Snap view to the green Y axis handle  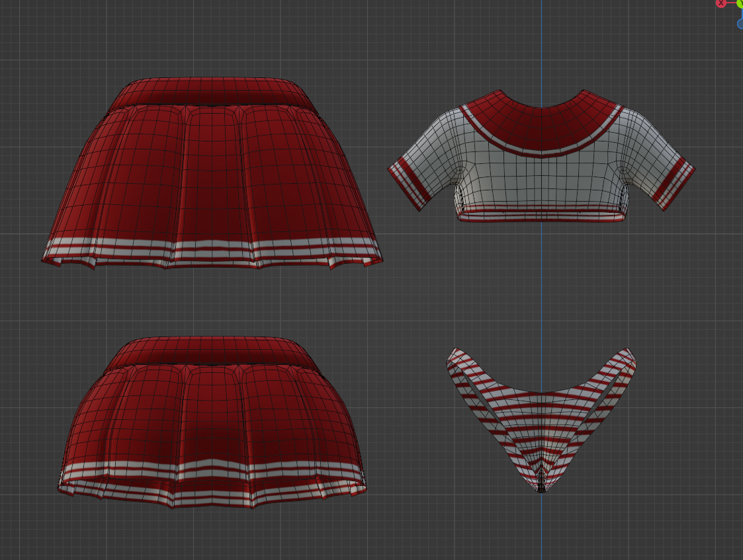(740, 3)
